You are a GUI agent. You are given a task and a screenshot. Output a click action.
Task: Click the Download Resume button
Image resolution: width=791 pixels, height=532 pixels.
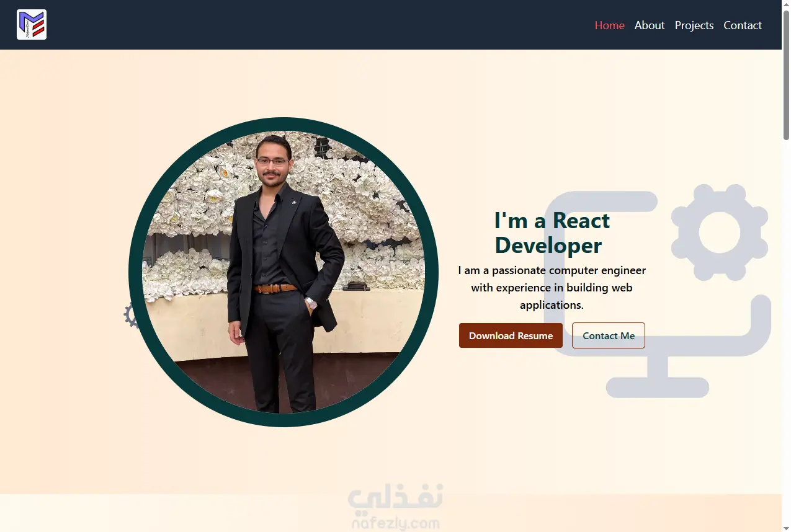511,335
